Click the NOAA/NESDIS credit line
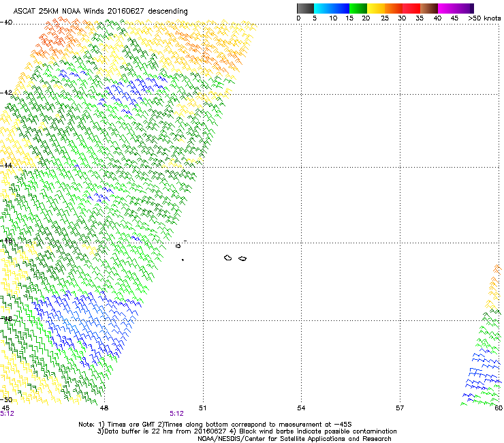 [294, 439]
